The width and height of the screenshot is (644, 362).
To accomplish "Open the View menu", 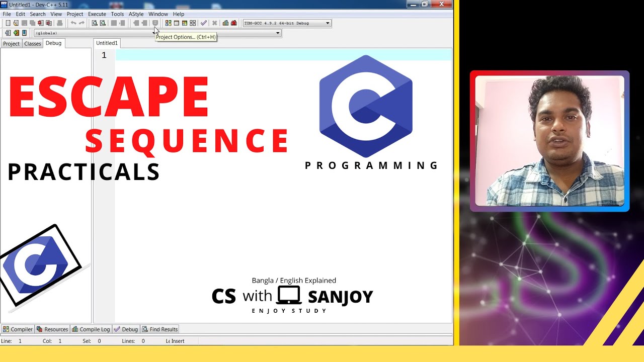I will (x=56, y=14).
